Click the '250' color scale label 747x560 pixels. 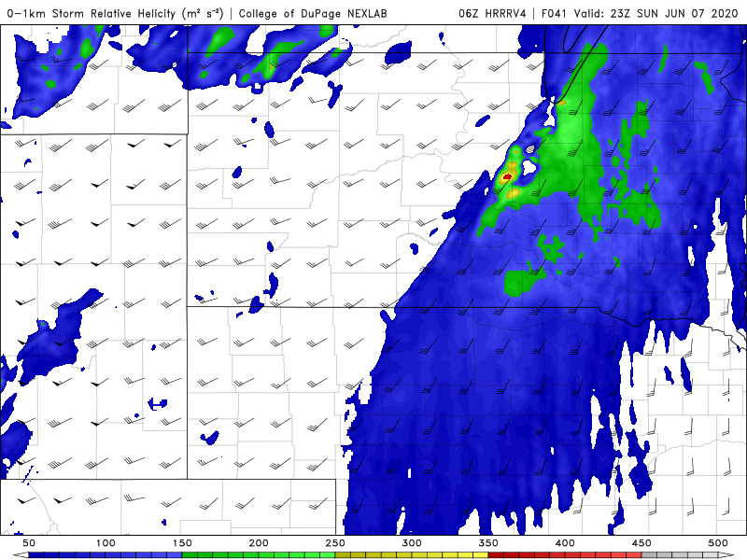point(335,543)
